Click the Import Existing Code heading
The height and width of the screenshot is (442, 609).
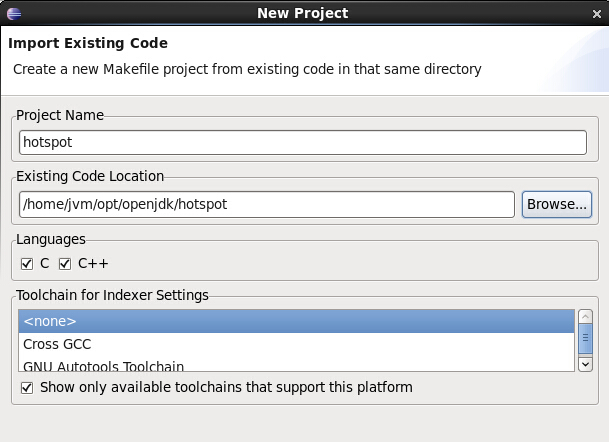(x=88, y=44)
